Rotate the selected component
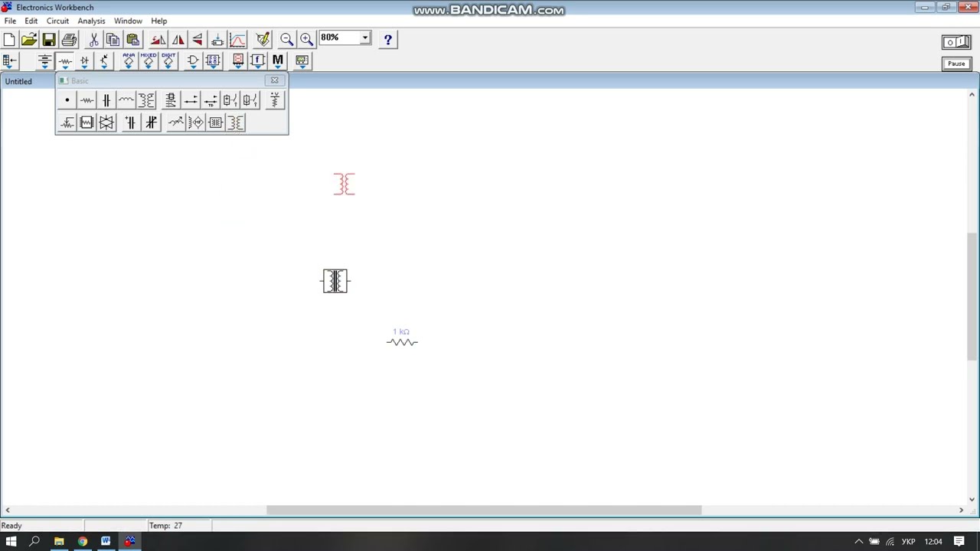Image resolution: width=980 pixels, height=551 pixels. click(158, 39)
